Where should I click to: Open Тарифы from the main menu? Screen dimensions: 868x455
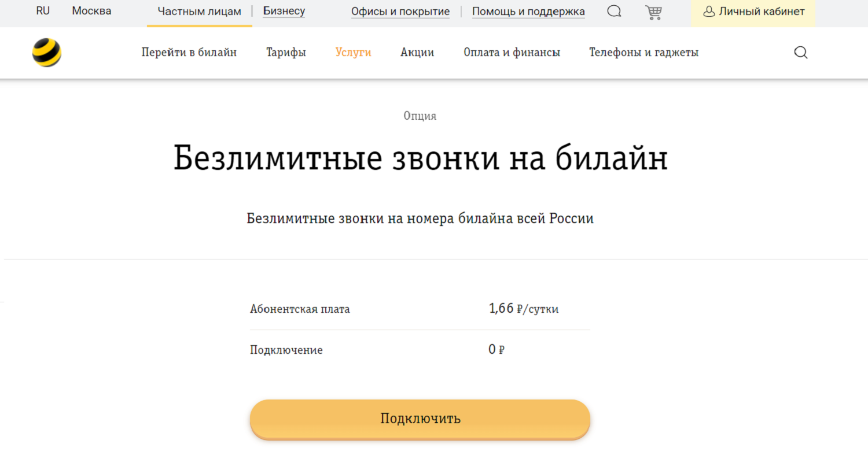click(286, 52)
